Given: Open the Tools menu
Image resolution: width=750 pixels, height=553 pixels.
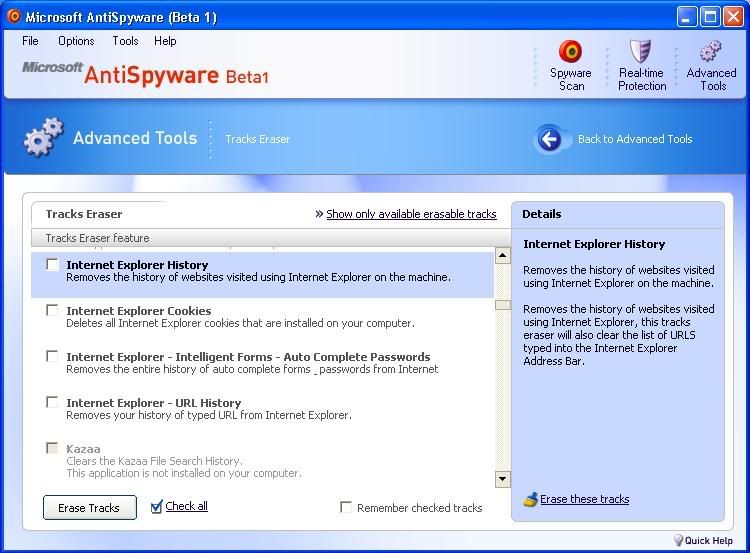Looking at the screenshot, I should (125, 41).
